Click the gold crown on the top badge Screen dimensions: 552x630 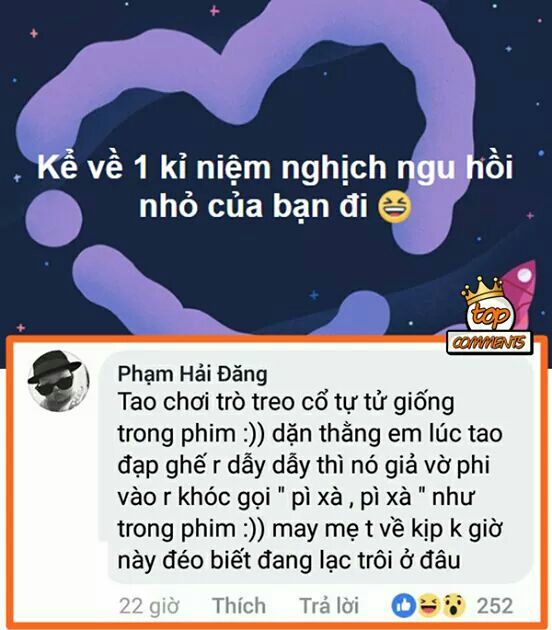(482, 291)
